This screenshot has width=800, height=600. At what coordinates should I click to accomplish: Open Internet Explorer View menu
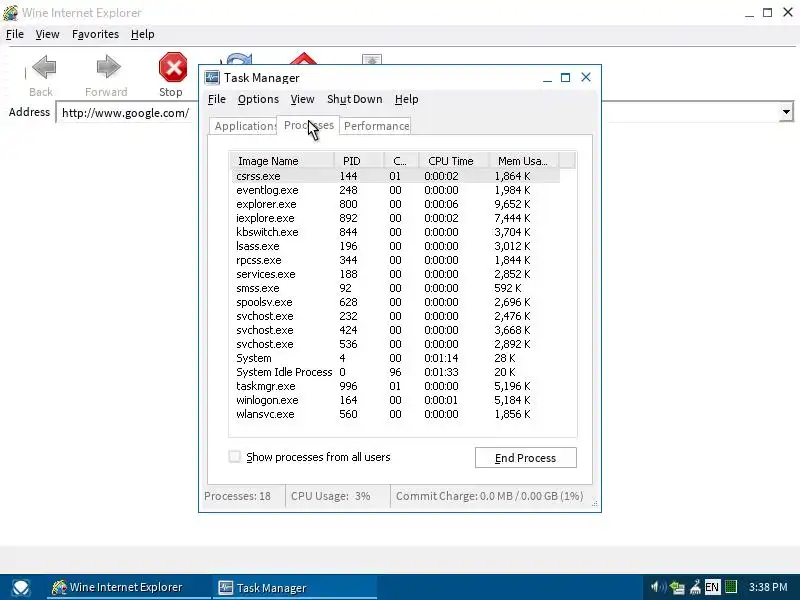click(47, 34)
